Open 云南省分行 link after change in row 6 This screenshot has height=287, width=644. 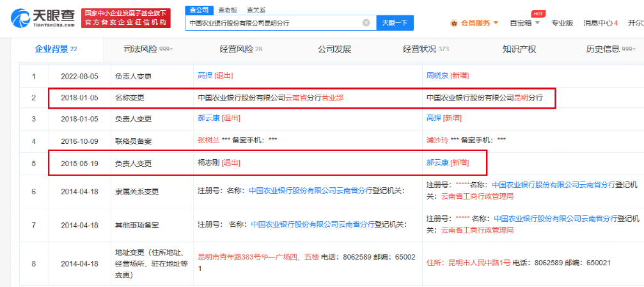(x=554, y=185)
